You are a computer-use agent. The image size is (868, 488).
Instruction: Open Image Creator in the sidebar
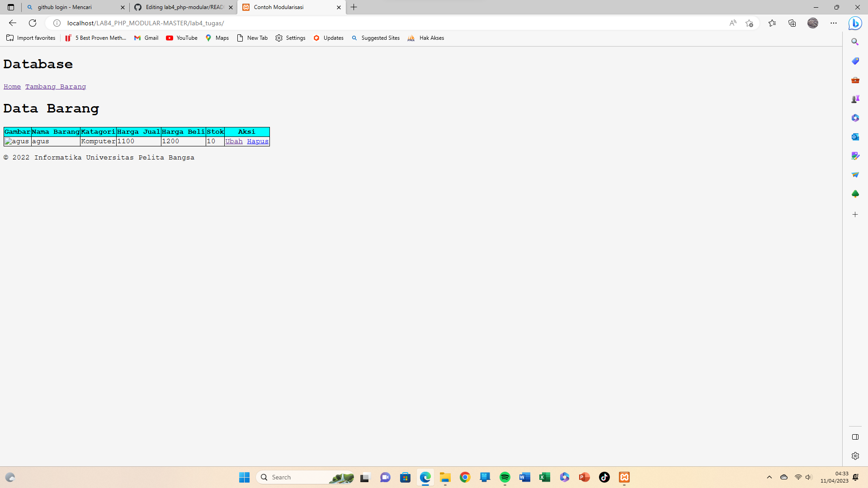point(856,156)
